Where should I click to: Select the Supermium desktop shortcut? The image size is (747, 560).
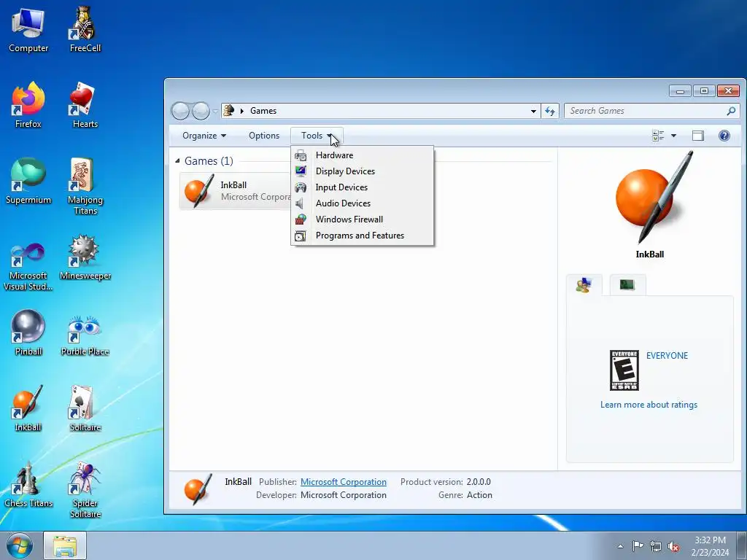click(x=28, y=182)
